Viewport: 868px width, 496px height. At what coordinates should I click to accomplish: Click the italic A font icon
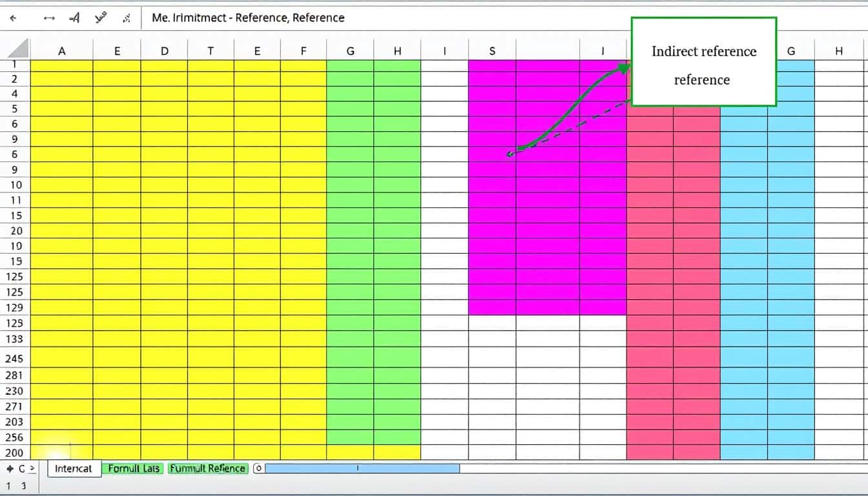click(74, 18)
